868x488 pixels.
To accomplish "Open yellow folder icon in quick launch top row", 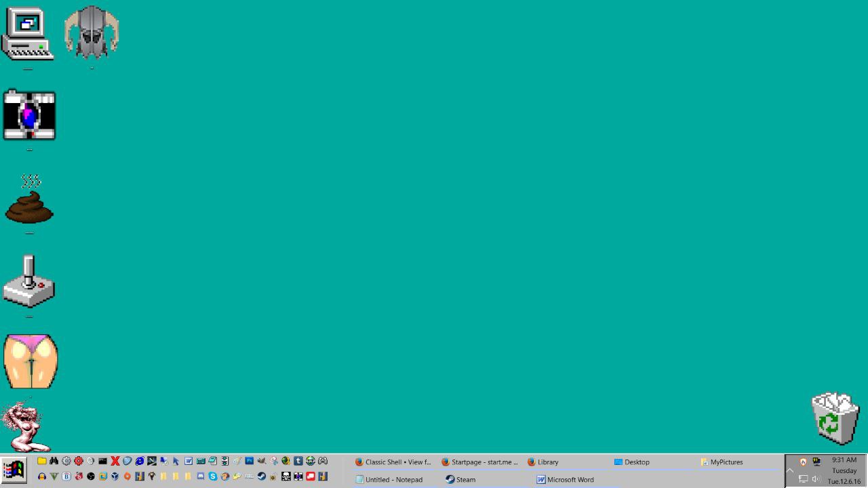I will click(42, 461).
